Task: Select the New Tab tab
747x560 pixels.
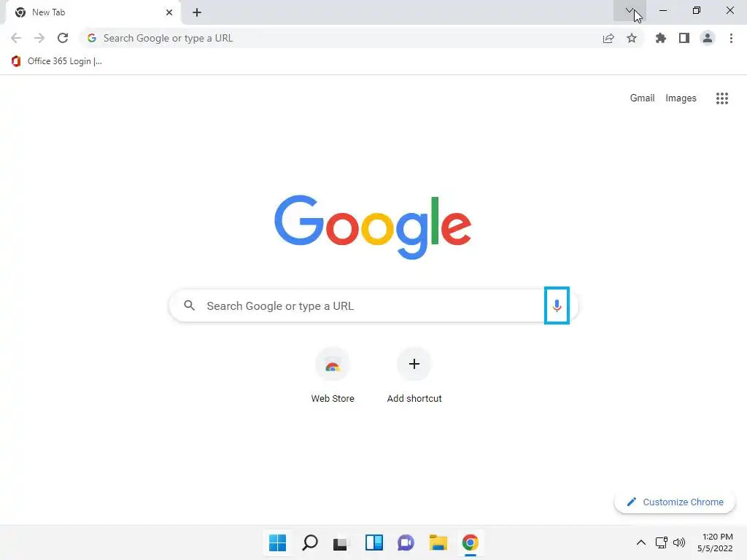Action: pos(93,13)
